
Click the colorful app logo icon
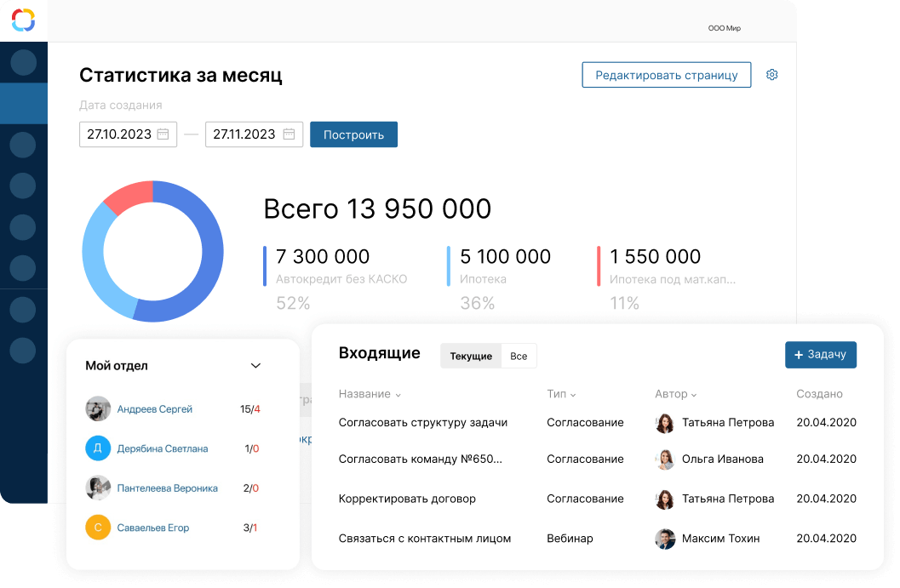click(x=23, y=20)
